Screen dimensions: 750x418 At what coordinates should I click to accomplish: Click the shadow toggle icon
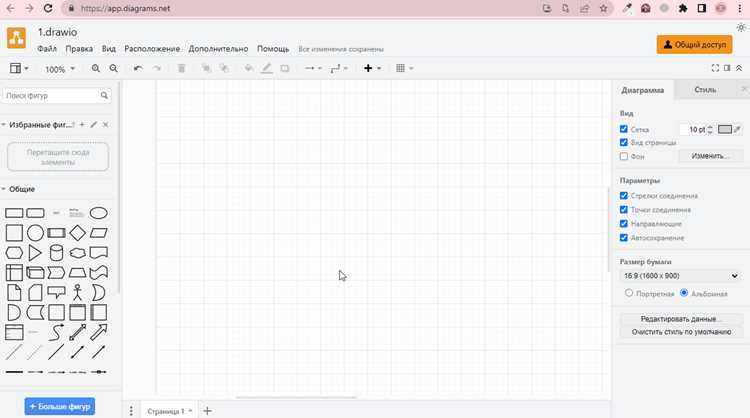(285, 68)
